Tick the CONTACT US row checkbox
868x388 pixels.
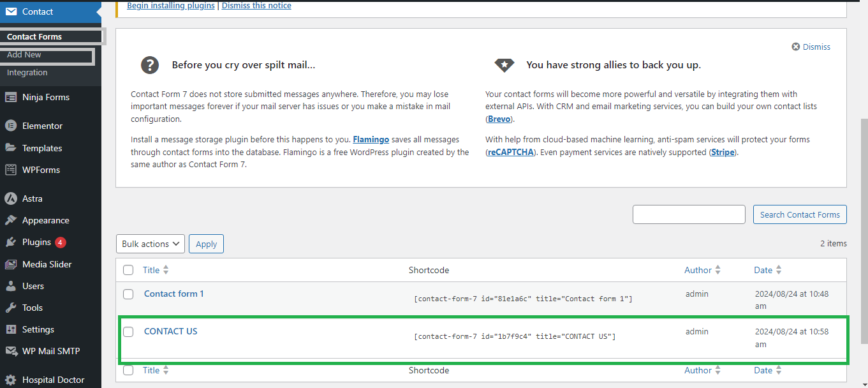pyautogui.click(x=128, y=332)
